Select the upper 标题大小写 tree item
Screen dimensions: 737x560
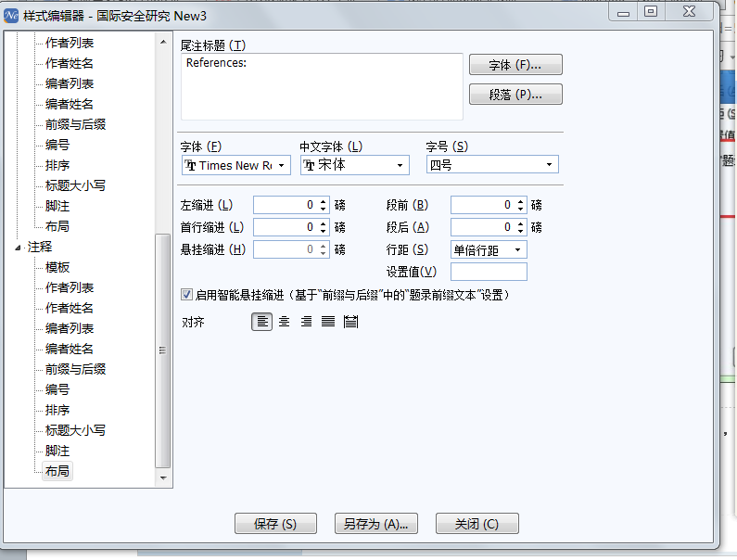pyautogui.click(x=75, y=185)
